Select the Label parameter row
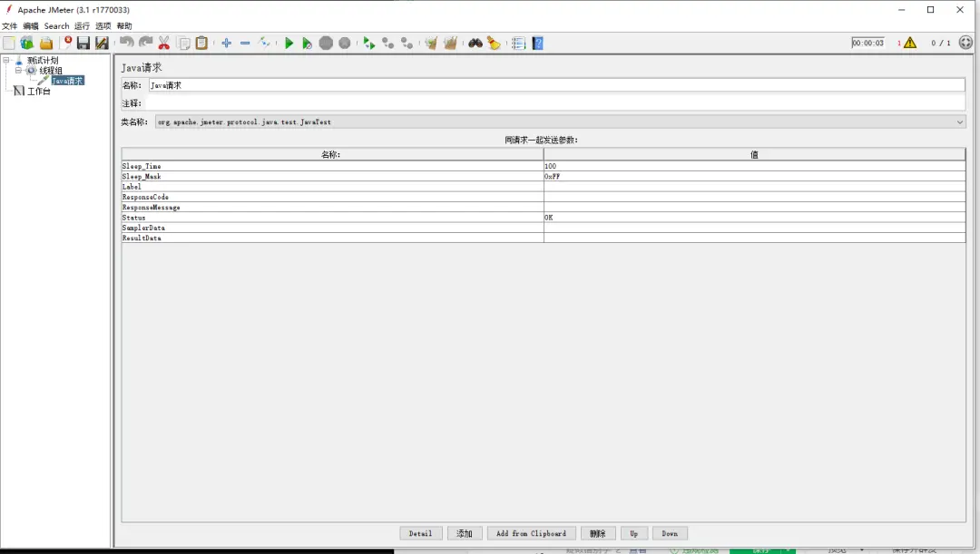980x554 pixels. click(544, 187)
